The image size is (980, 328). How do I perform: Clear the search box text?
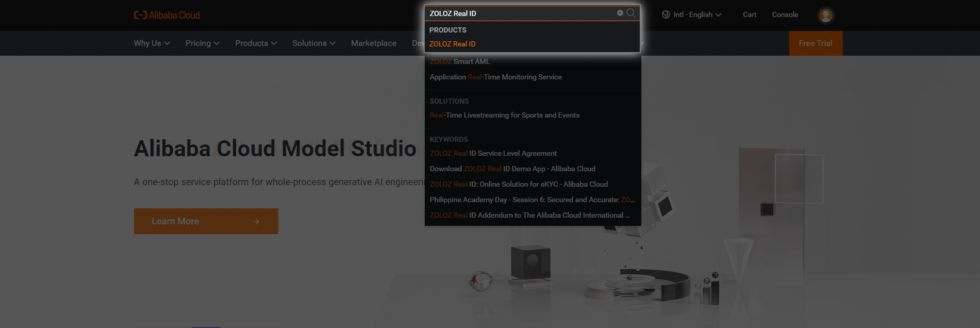[620, 13]
